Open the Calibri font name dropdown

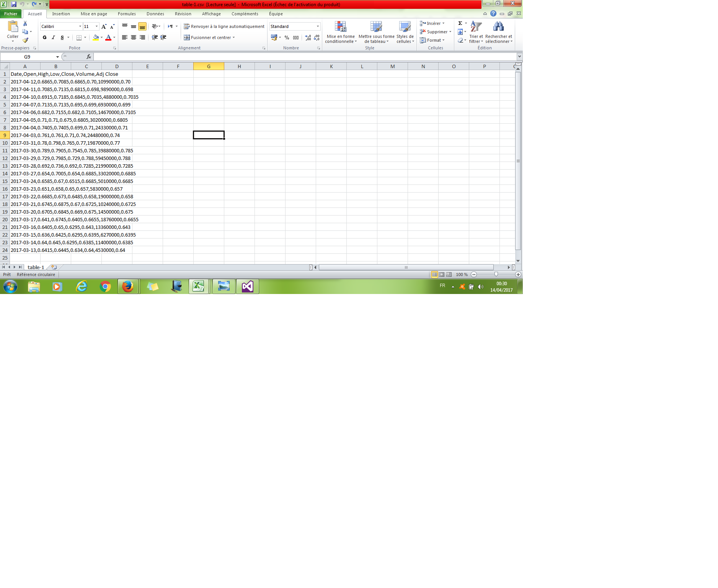pos(80,26)
